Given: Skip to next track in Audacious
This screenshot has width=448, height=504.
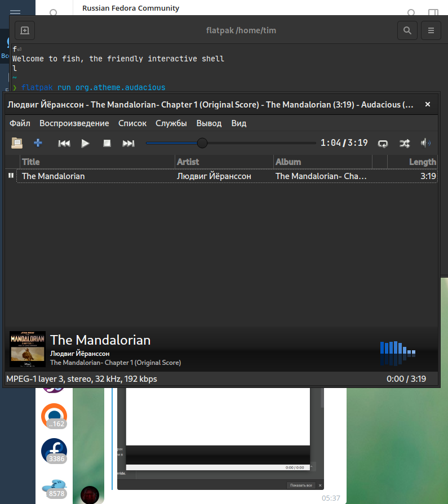Looking at the screenshot, I should [x=128, y=144].
